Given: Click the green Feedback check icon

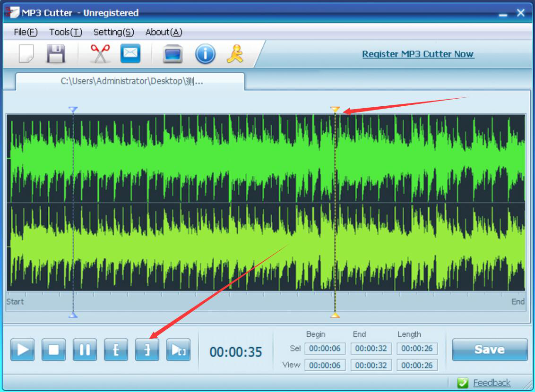Looking at the screenshot, I should coord(463,383).
